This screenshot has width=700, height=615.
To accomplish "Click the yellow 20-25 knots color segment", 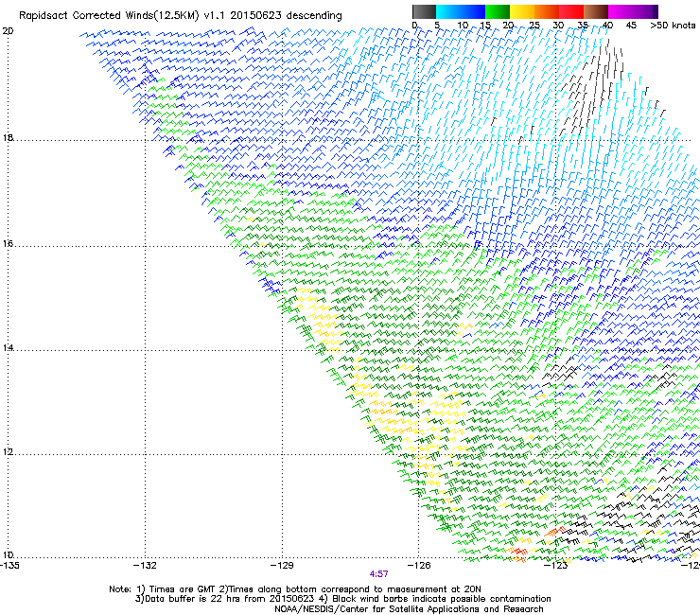I will pos(522,11).
